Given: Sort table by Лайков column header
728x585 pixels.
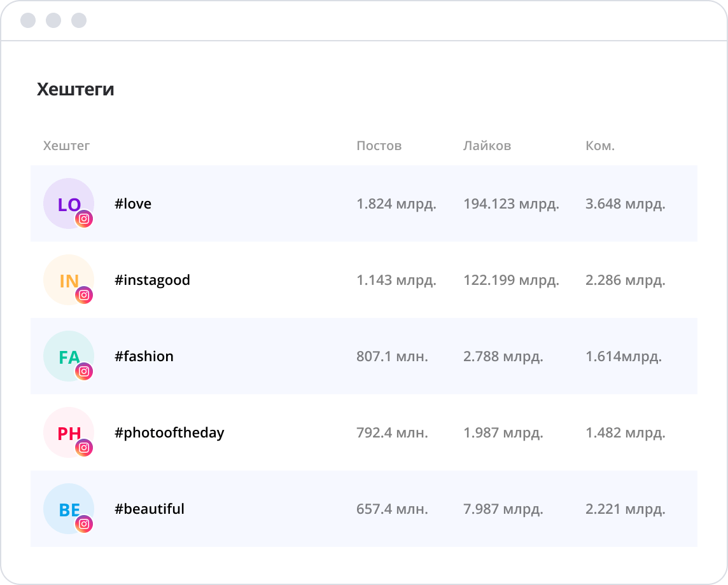Looking at the screenshot, I should point(487,146).
